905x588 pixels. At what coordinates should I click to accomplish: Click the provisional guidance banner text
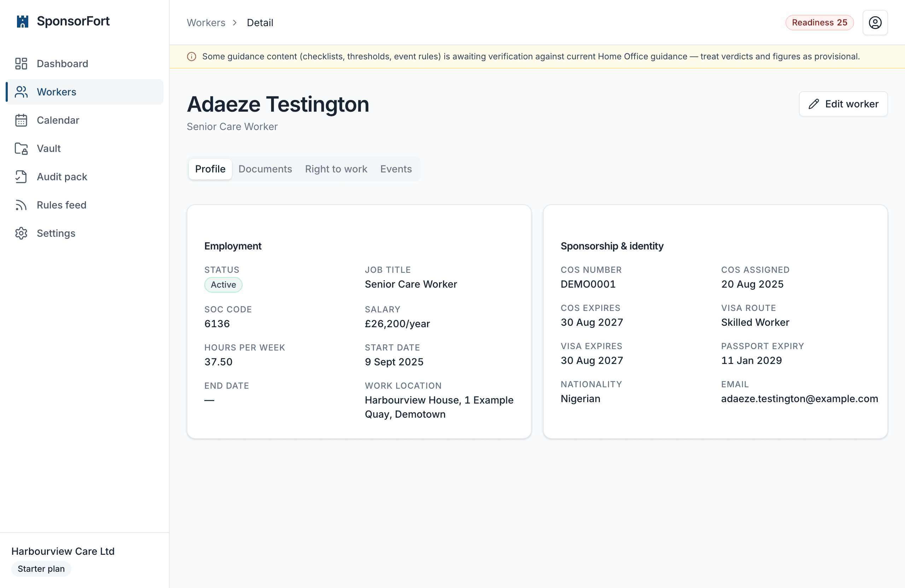tap(531, 57)
